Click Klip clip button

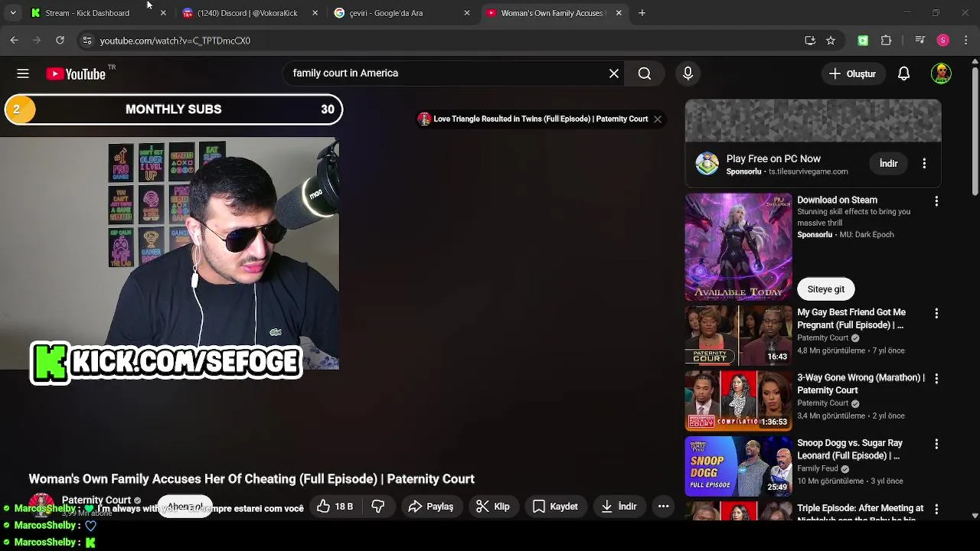click(492, 506)
